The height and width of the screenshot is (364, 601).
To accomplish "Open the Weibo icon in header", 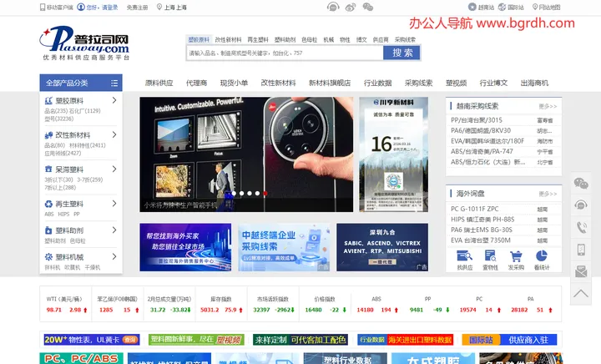I will [x=351, y=7].
